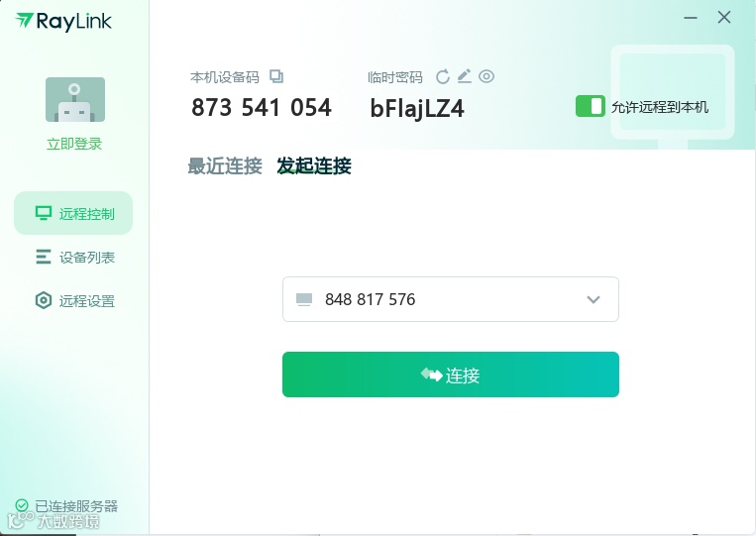
Task: Select the 发起连接 tab
Action: pos(314,165)
